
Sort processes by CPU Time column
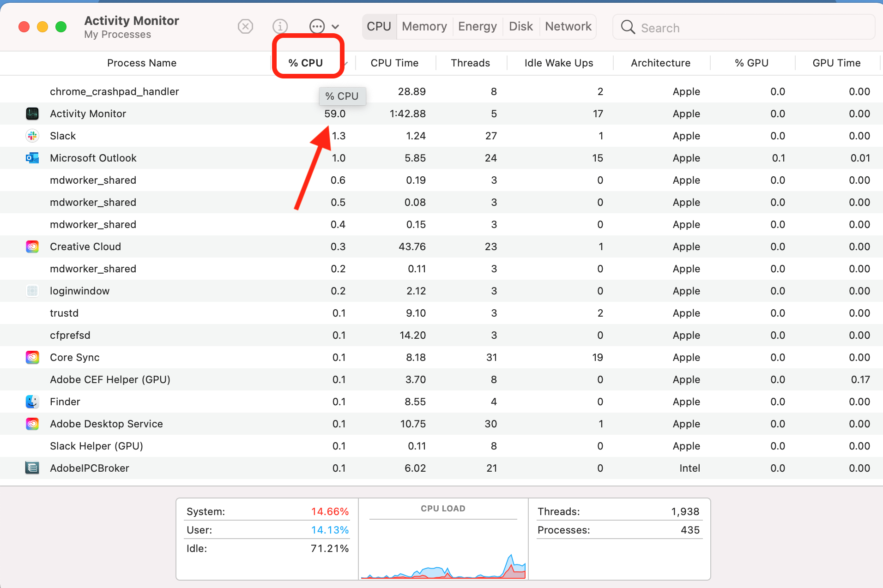pos(395,63)
